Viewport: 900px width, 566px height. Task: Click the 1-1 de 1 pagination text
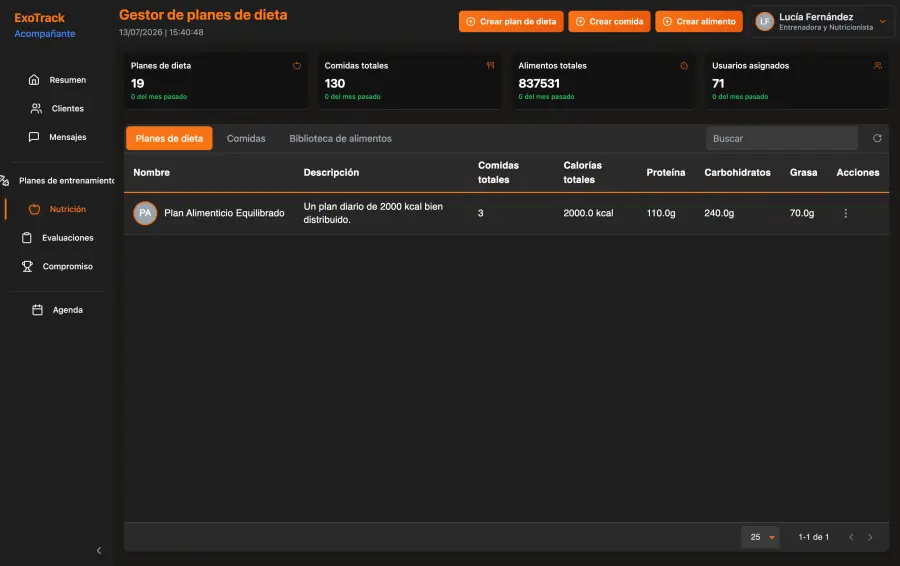coord(813,537)
